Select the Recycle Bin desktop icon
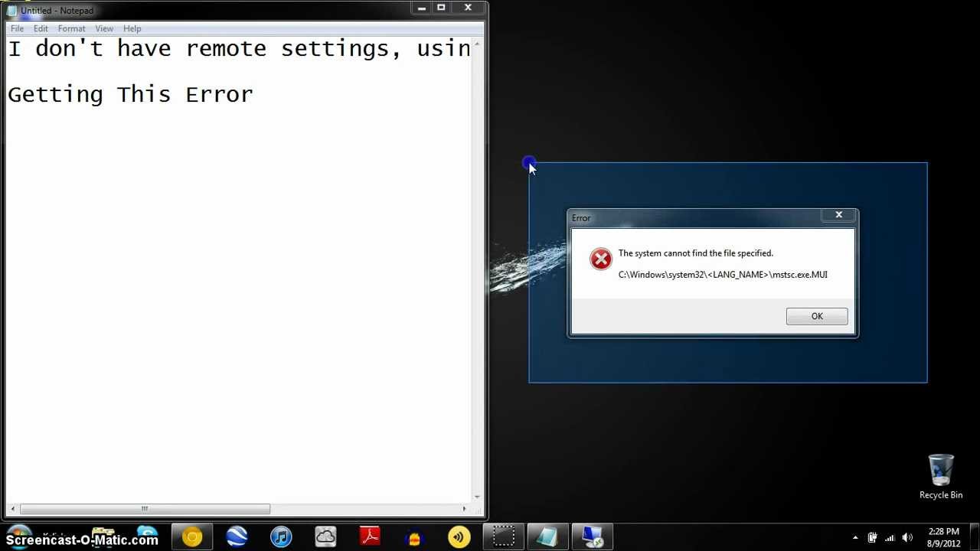Image resolution: width=980 pixels, height=551 pixels. click(x=941, y=477)
